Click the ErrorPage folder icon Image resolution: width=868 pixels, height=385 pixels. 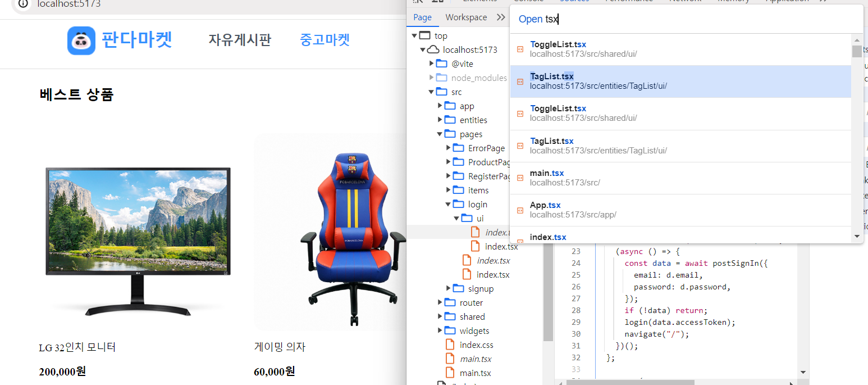pos(459,148)
